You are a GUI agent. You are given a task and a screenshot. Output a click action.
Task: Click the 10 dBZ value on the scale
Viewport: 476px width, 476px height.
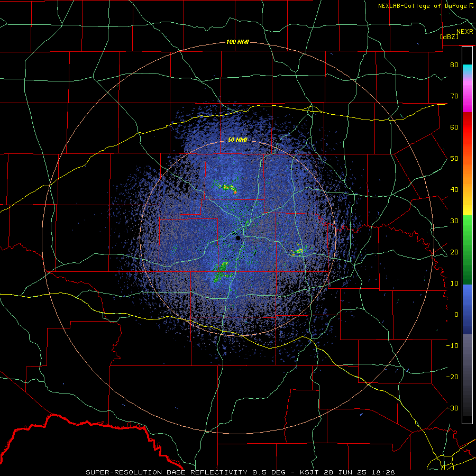pos(454,283)
